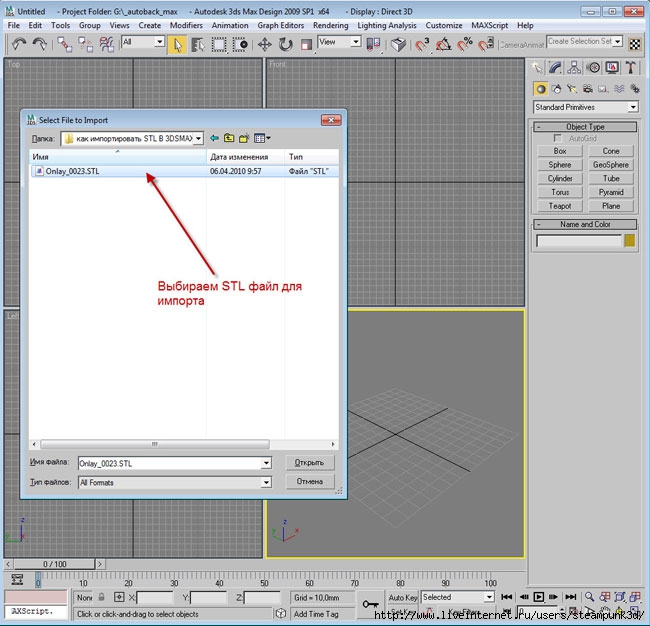Pick Rectangular Selection Region tool
This screenshot has width=650, height=626.
(x=219, y=44)
